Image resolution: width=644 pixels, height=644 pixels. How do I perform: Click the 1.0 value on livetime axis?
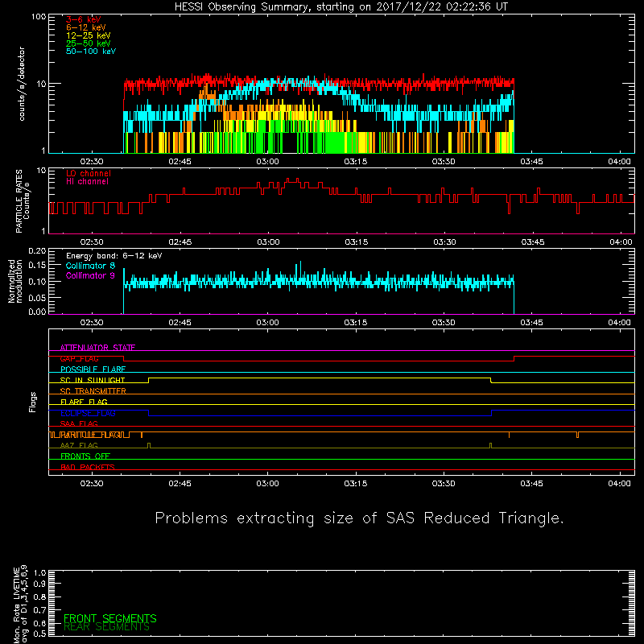(39, 572)
